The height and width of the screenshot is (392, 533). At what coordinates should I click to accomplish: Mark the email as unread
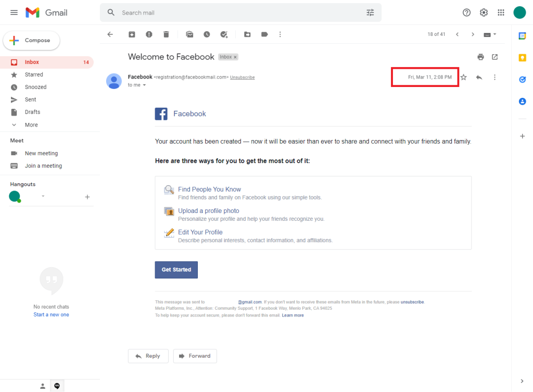[x=189, y=34]
